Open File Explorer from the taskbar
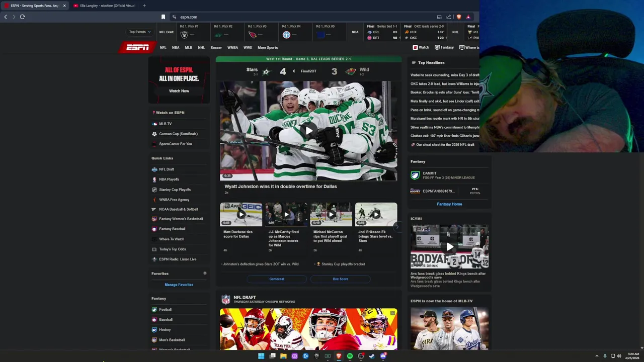Screen dimensions: 644x362 point(283,356)
